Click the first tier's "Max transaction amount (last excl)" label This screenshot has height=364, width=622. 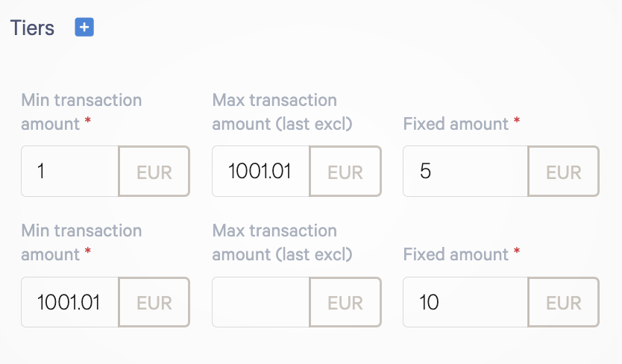[281, 111]
